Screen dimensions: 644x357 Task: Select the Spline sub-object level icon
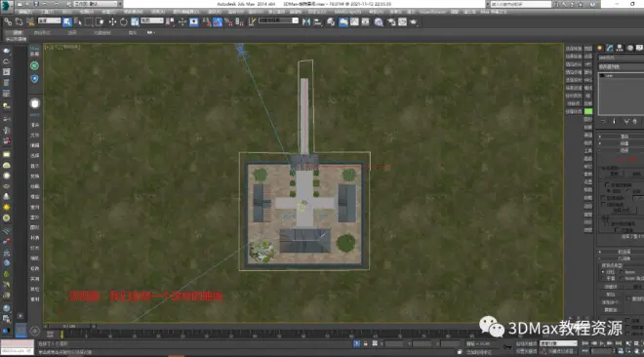coord(632,159)
